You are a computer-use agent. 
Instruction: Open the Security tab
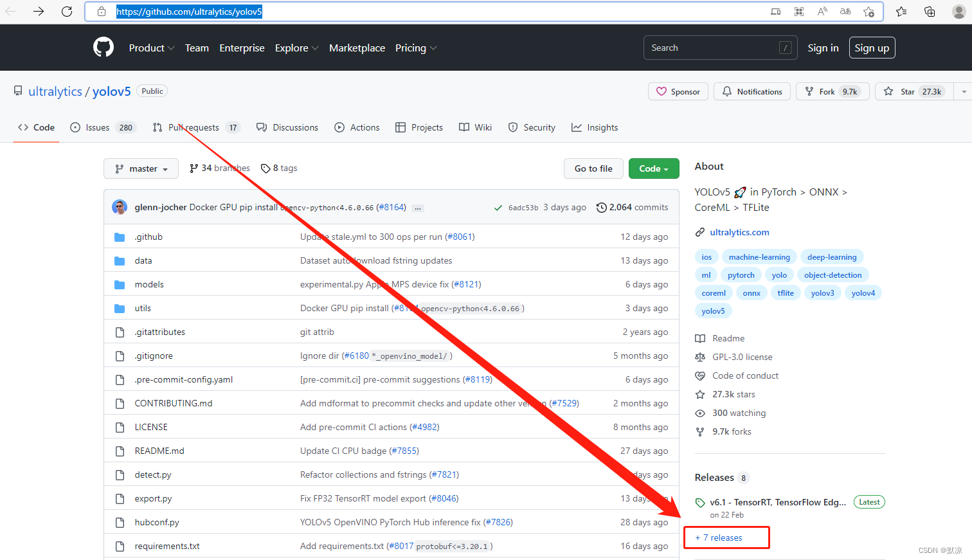pyautogui.click(x=532, y=127)
